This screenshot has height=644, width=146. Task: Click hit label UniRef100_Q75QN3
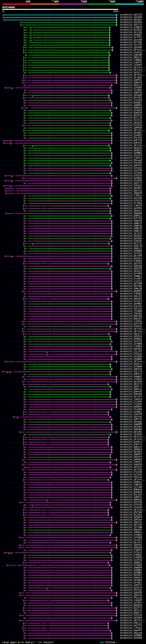[131, 87]
